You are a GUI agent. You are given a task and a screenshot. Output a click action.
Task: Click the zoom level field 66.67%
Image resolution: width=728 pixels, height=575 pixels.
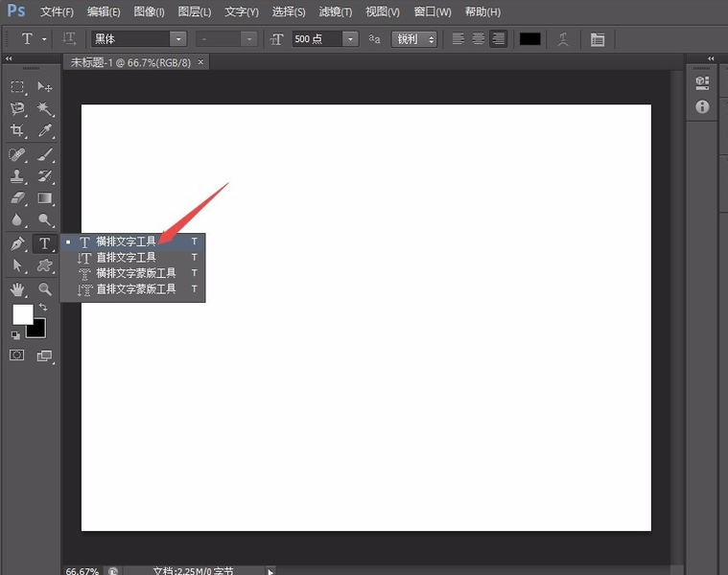(x=82, y=571)
